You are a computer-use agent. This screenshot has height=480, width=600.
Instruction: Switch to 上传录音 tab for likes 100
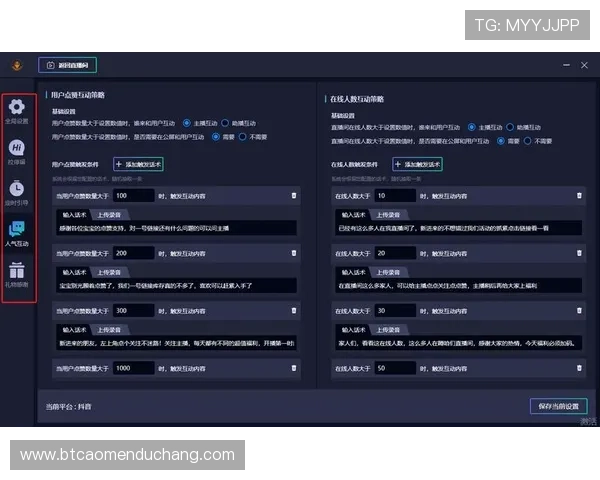pyautogui.click(x=109, y=215)
